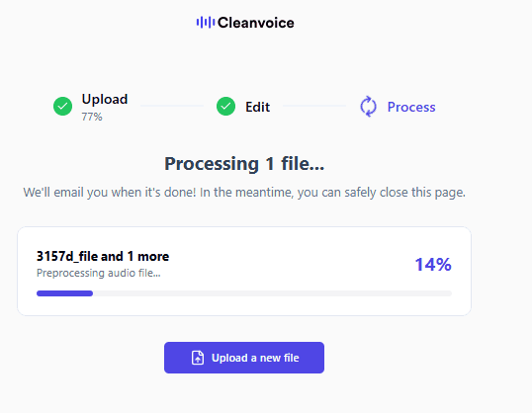Click the purple filled progress bar portion
The image size is (532, 413).
[x=65, y=293]
